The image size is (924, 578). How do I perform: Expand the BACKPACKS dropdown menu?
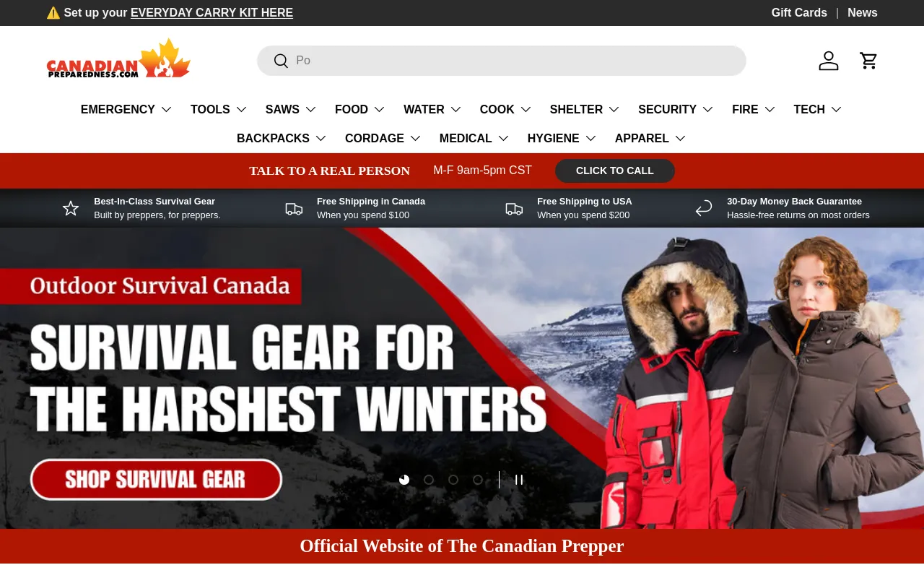click(282, 138)
